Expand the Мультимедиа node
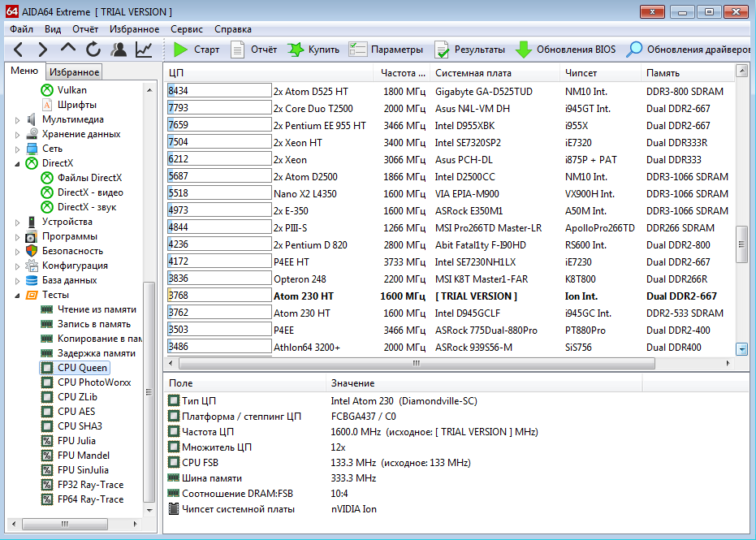This screenshot has width=756, height=540. coord(18,119)
